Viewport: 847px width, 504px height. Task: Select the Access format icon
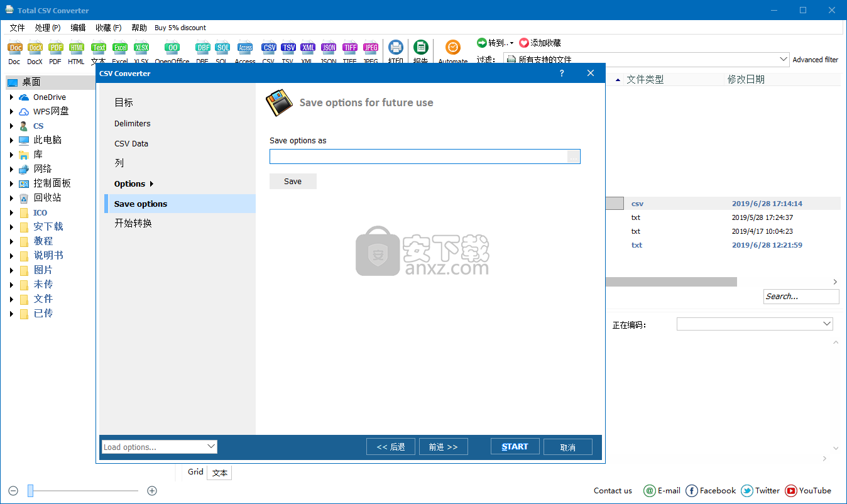245,47
